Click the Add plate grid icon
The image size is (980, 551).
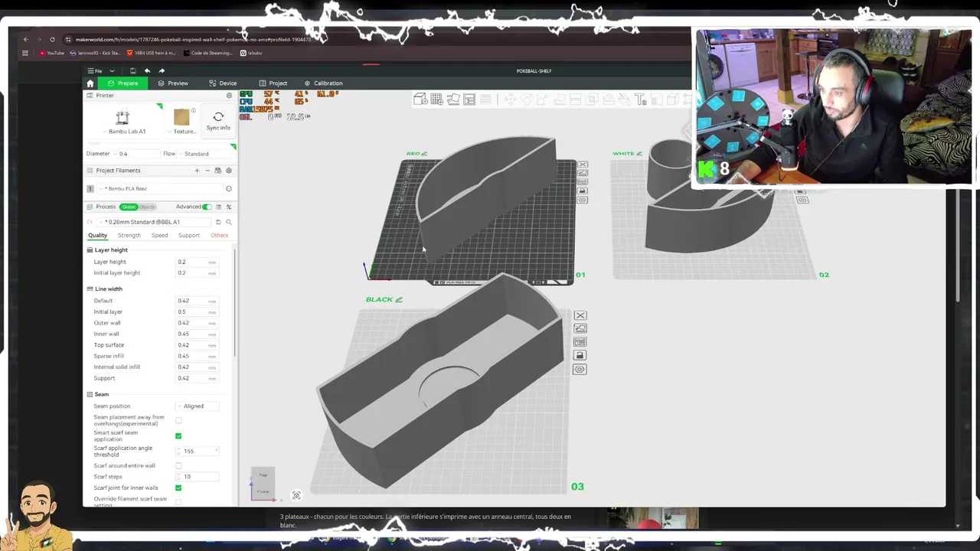[x=436, y=99]
